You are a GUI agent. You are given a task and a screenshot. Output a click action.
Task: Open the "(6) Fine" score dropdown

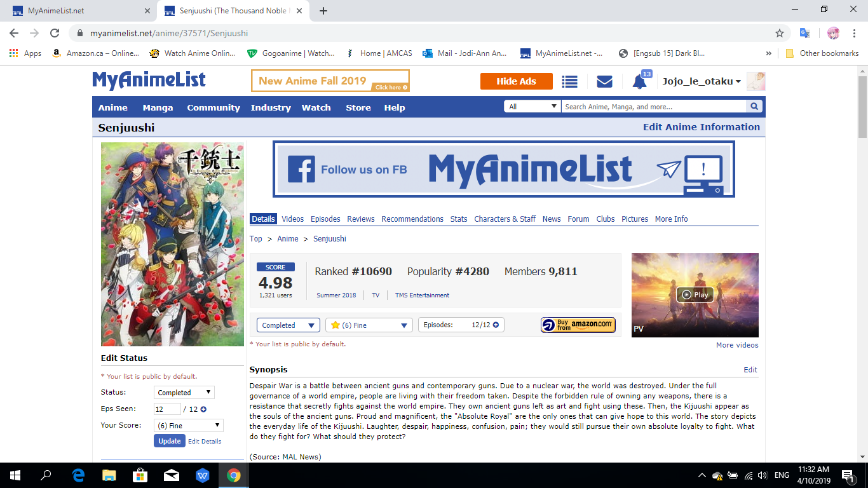[369, 325]
